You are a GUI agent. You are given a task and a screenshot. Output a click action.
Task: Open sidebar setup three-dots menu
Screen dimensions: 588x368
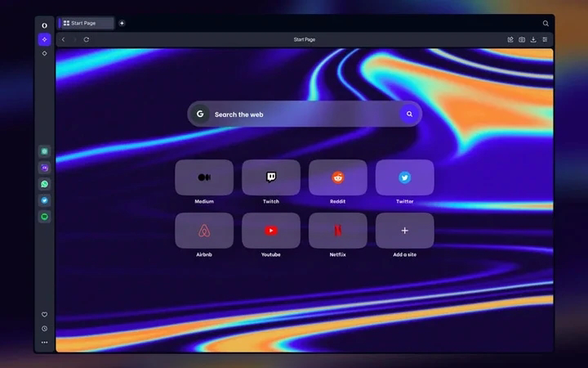44,343
